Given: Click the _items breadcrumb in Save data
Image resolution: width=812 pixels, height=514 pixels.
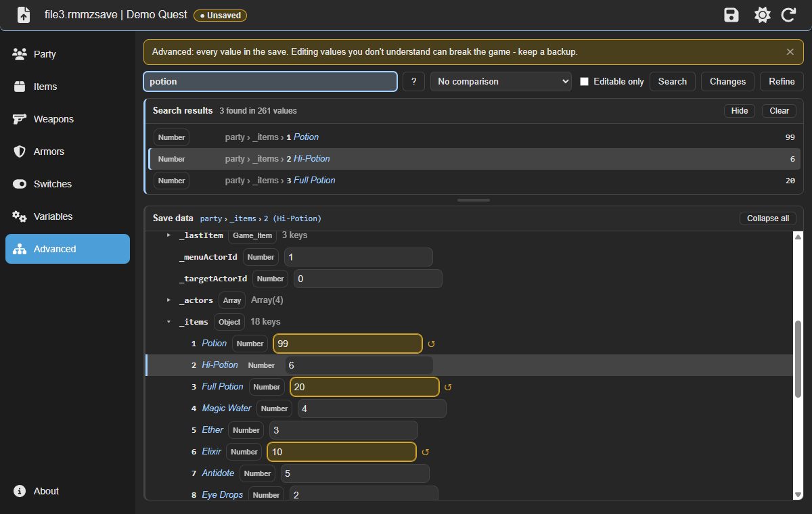Looking at the screenshot, I should [243, 218].
